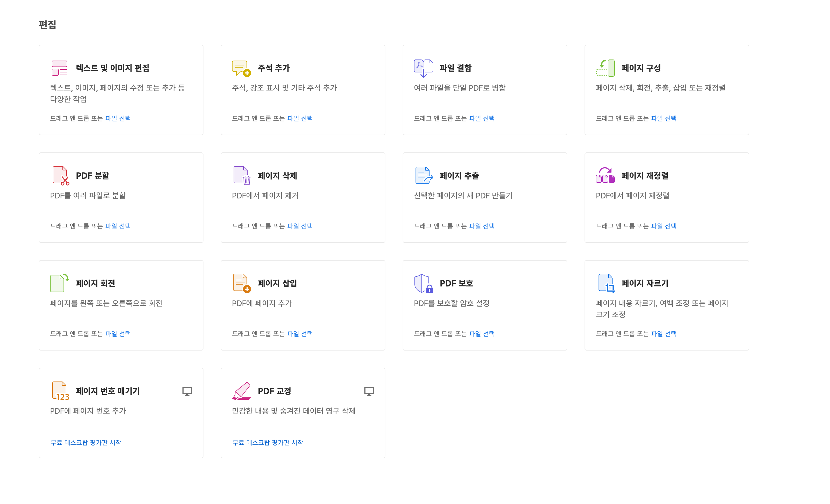Click the 페이지 자르기 crop icon

[x=606, y=283]
